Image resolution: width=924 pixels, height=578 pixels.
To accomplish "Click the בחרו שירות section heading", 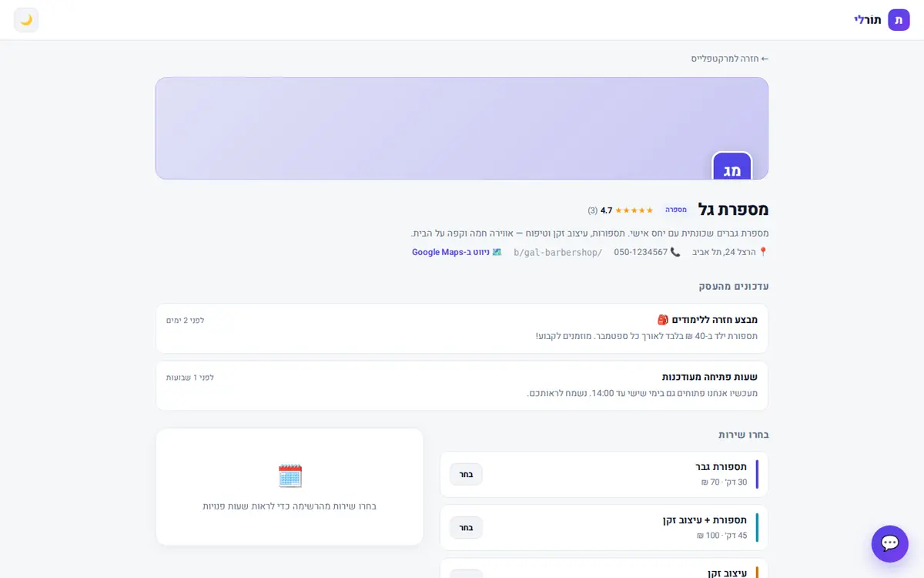I will point(744,435).
